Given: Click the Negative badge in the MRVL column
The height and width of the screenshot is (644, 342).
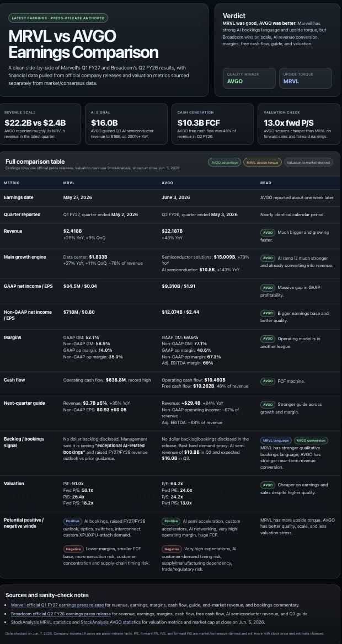Looking at the screenshot, I should pos(73,549).
